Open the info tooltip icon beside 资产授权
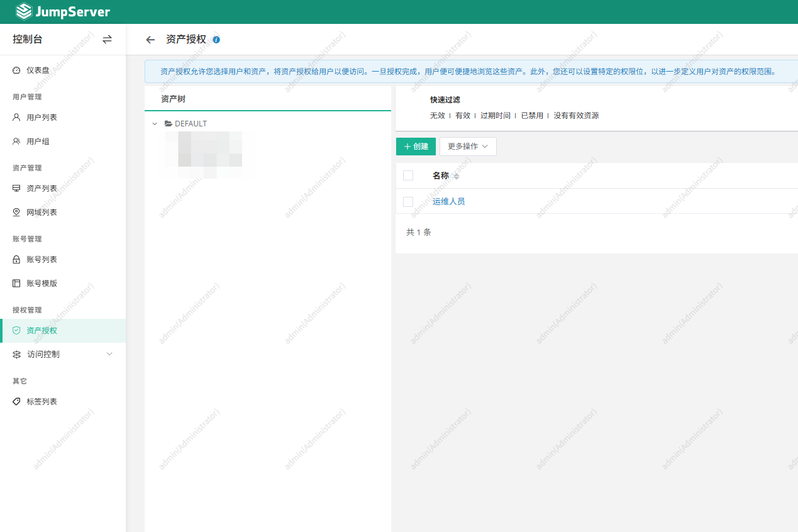798x532 pixels. [216, 38]
